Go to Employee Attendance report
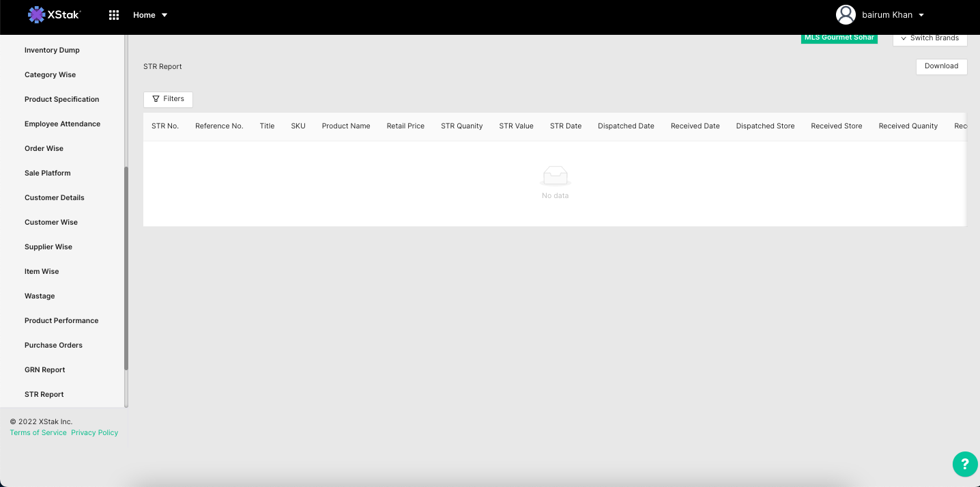980x487 pixels. click(62, 124)
